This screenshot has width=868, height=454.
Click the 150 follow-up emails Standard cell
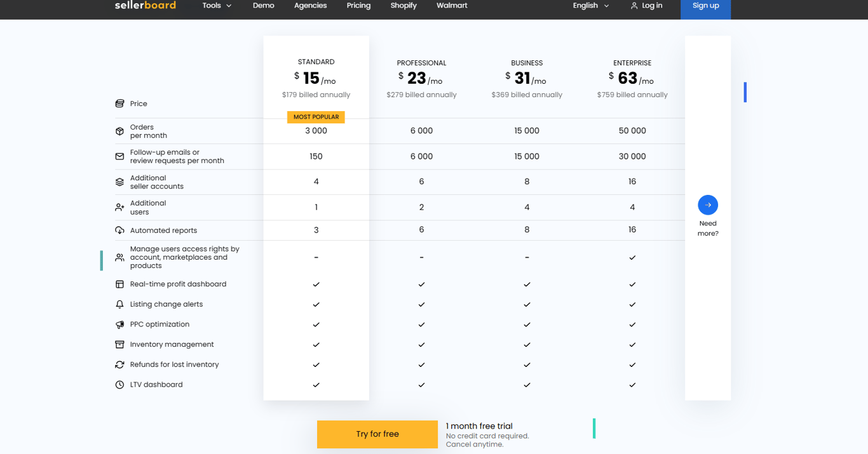[316, 156]
